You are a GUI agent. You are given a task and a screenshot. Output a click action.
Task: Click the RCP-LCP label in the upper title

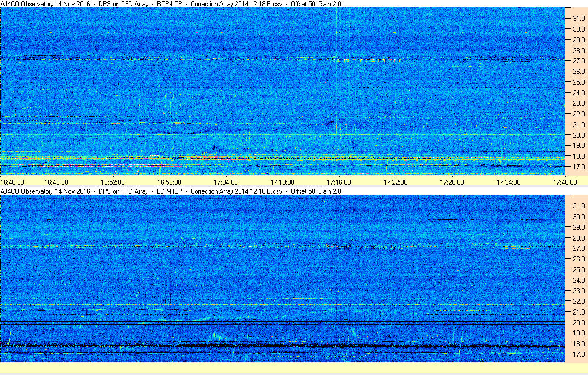pyautogui.click(x=170, y=4)
